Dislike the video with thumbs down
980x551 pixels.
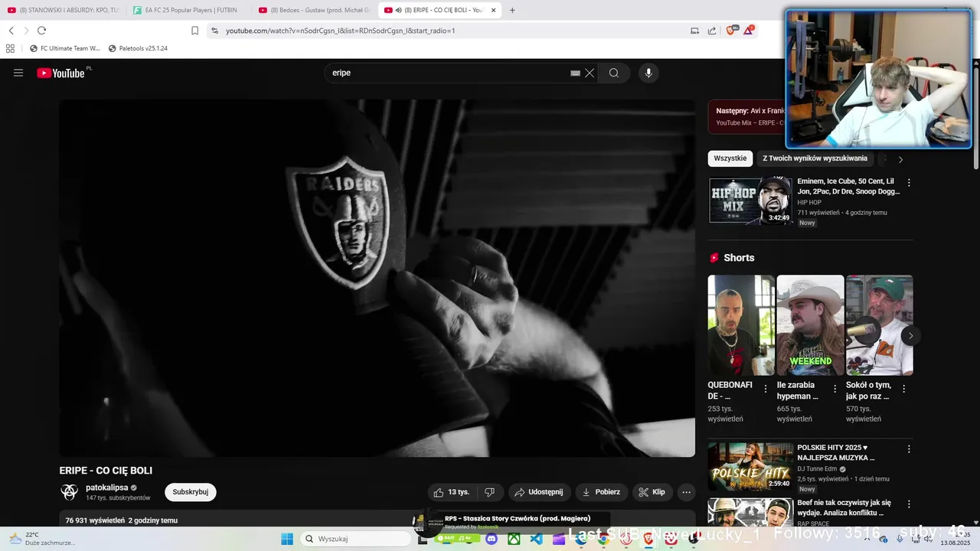489,492
